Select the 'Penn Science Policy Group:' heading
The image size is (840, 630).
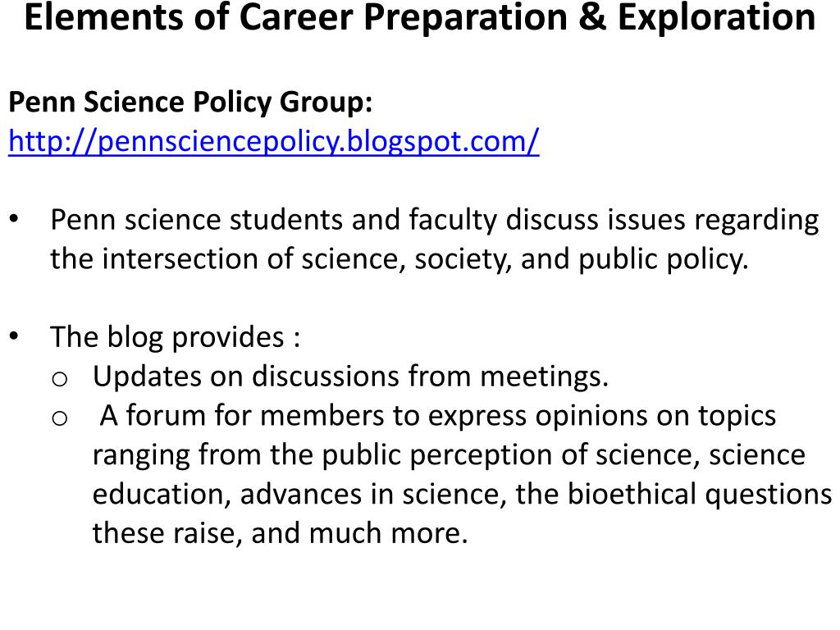[190, 102]
